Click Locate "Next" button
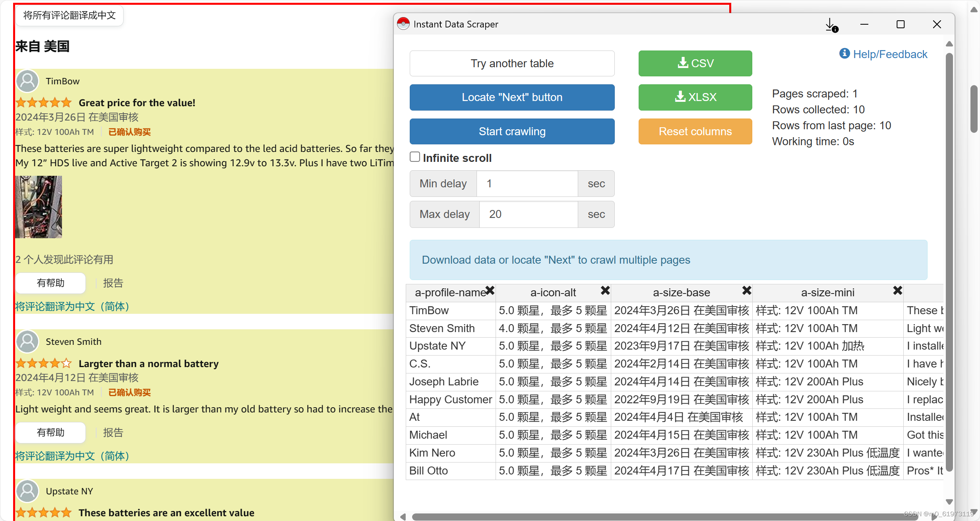 [x=512, y=97]
